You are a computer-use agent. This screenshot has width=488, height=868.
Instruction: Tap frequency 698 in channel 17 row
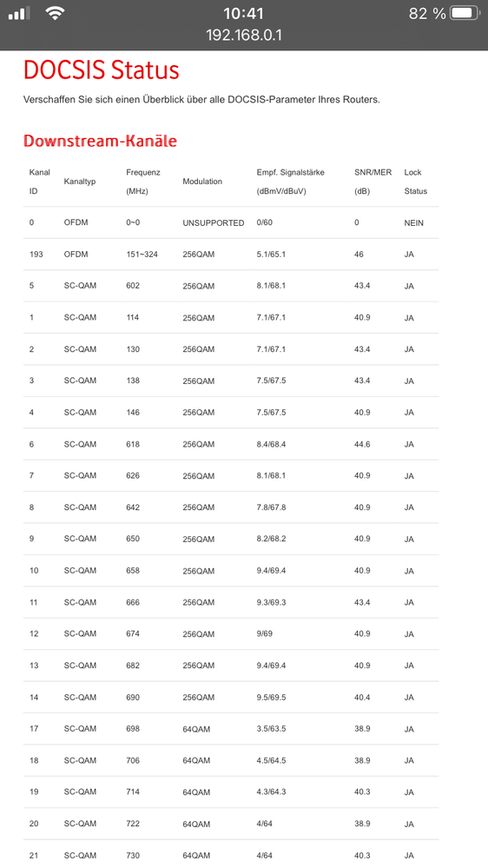click(133, 728)
